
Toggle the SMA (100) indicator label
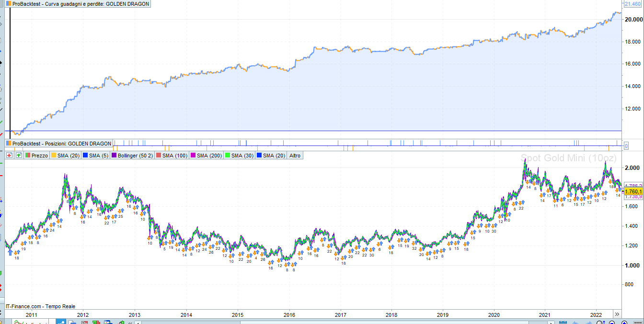tap(172, 156)
